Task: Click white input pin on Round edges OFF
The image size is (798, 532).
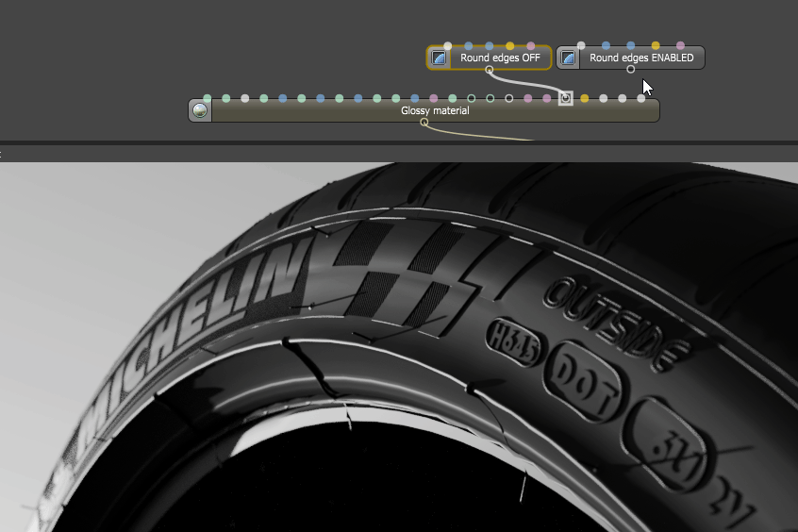Action: pos(447,46)
